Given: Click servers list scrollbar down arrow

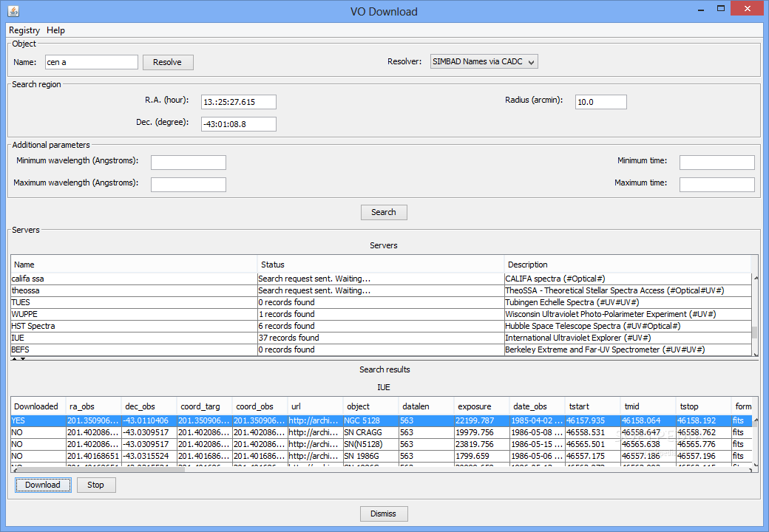Looking at the screenshot, I should click(x=755, y=354).
